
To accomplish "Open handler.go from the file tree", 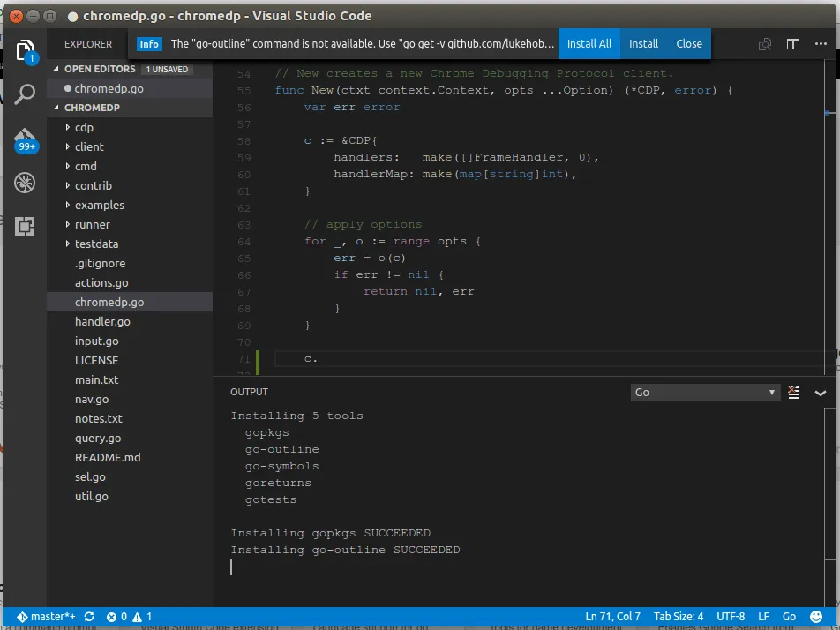I will click(102, 321).
